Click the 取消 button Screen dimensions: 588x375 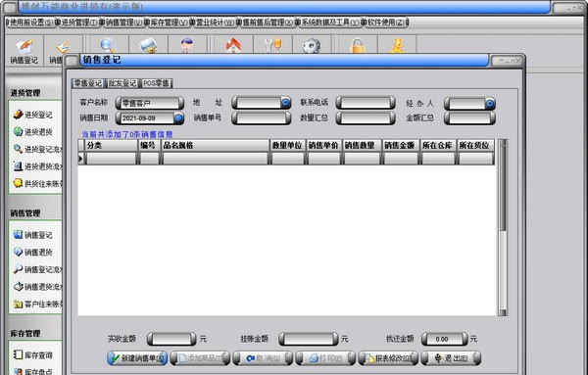point(263,358)
